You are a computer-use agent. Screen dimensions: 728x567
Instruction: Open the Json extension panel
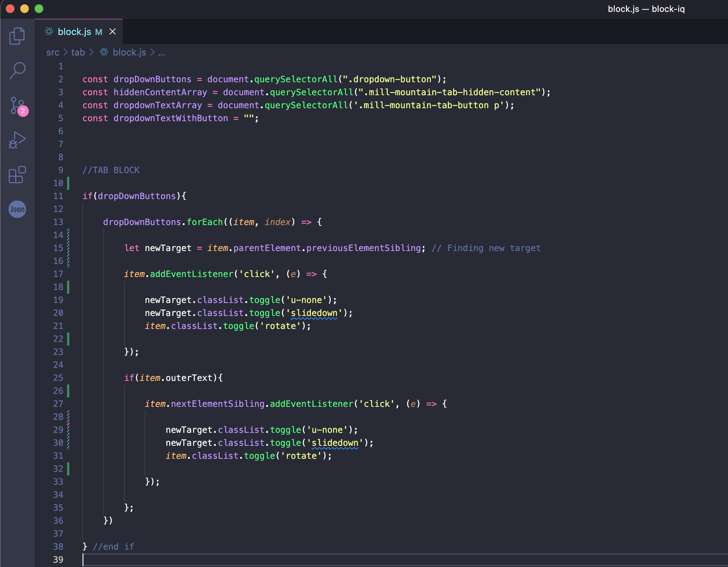click(x=17, y=209)
